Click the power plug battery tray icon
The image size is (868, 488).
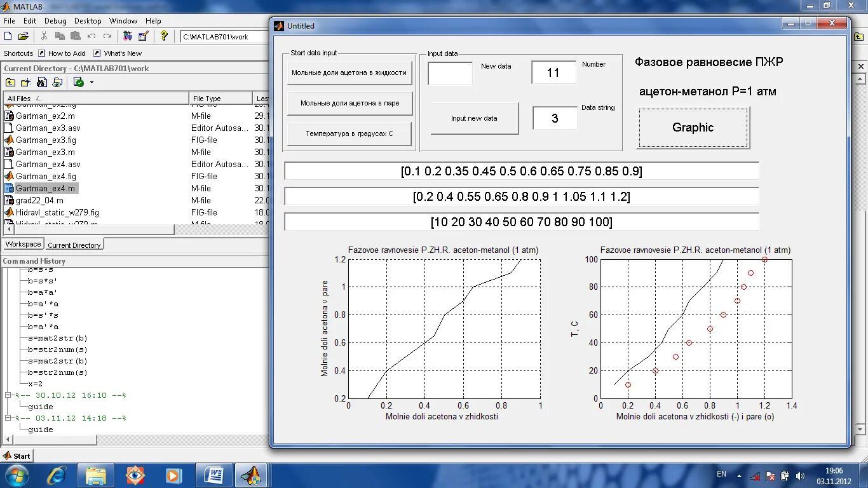785,475
